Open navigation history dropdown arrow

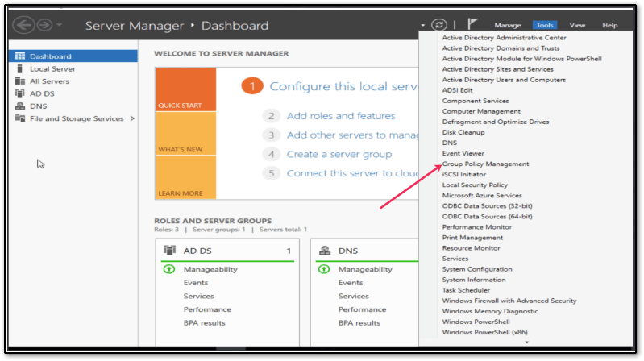click(59, 25)
